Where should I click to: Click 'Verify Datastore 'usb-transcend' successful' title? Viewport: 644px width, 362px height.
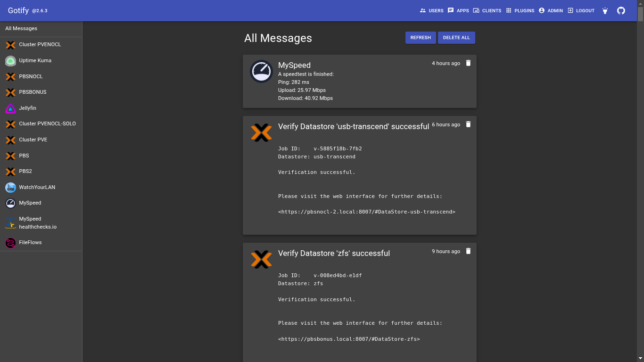pyautogui.click(x=354, y=126)
